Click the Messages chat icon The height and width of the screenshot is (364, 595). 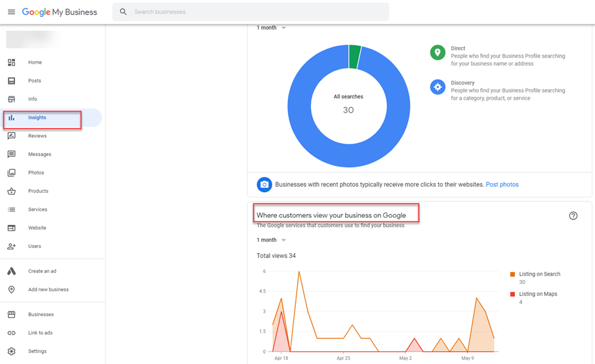coord(11,154)
